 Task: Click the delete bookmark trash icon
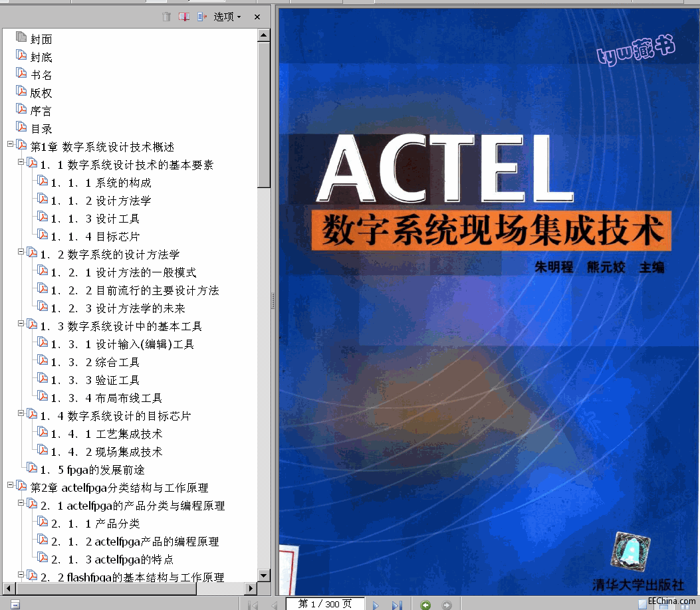tap(166, 17)
